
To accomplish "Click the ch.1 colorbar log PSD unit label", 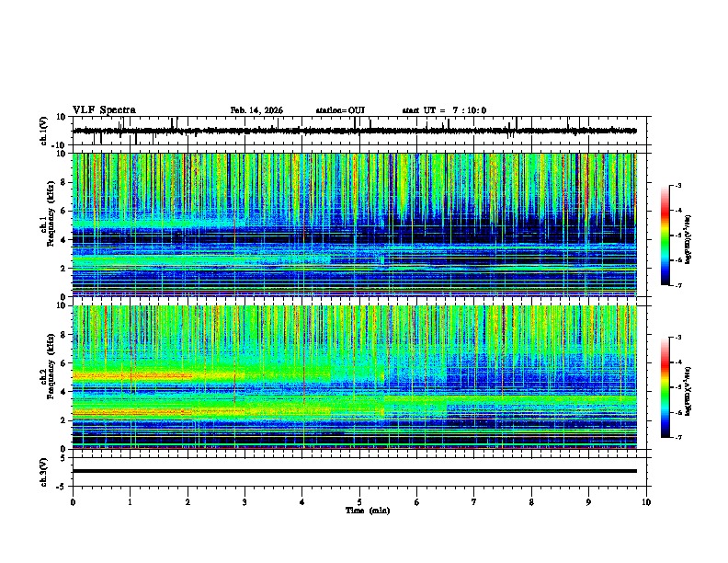I will [x=688, y=239].
